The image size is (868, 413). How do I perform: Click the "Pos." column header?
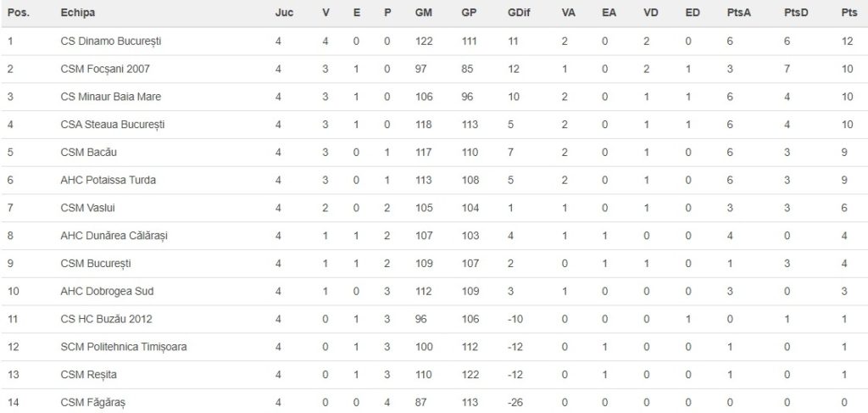coord(19,14)
